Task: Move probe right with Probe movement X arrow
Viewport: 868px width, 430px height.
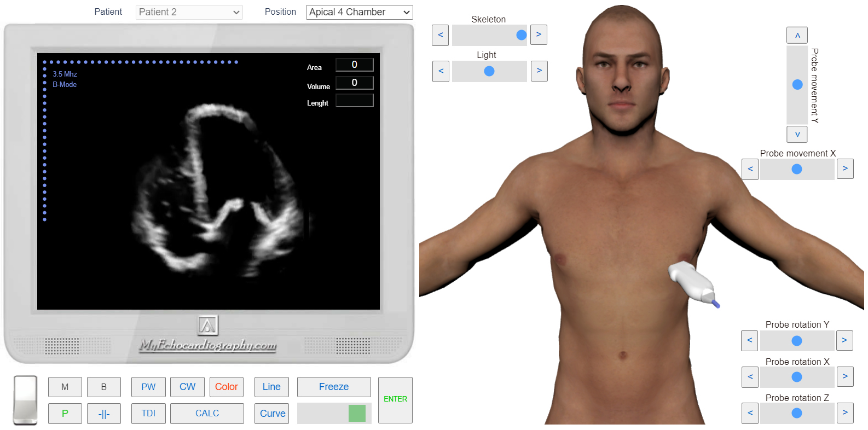Action: point(845,169)
